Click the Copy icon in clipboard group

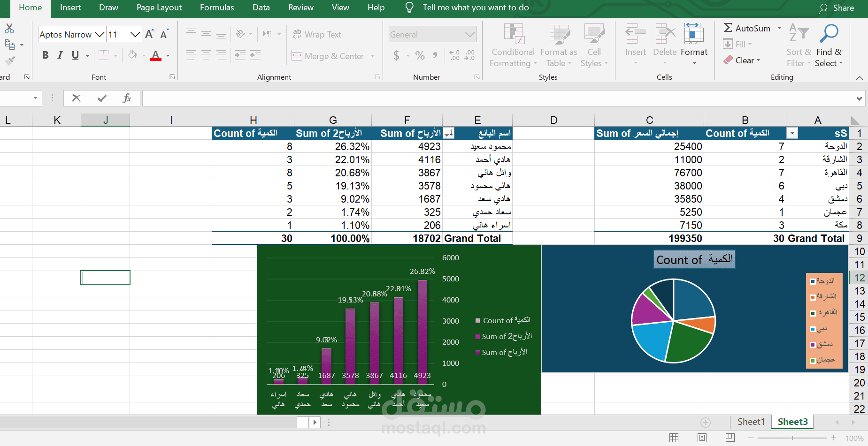click(x=9, y=45)
